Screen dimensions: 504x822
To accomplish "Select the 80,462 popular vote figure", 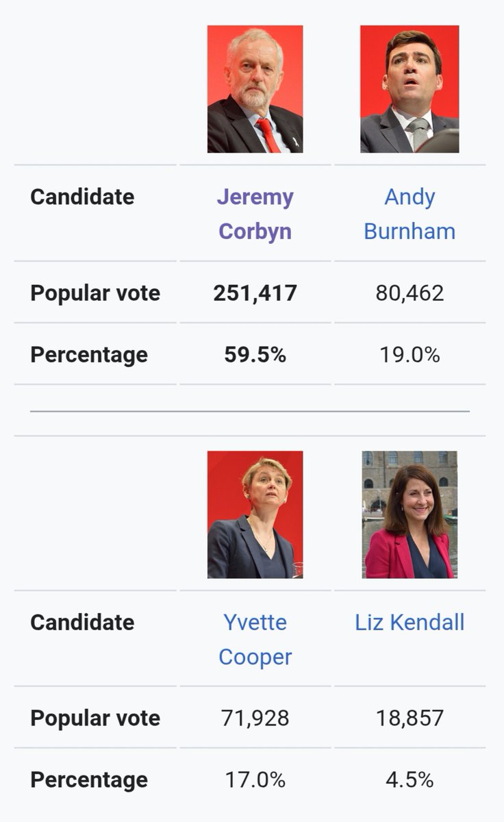I will 409,293.
